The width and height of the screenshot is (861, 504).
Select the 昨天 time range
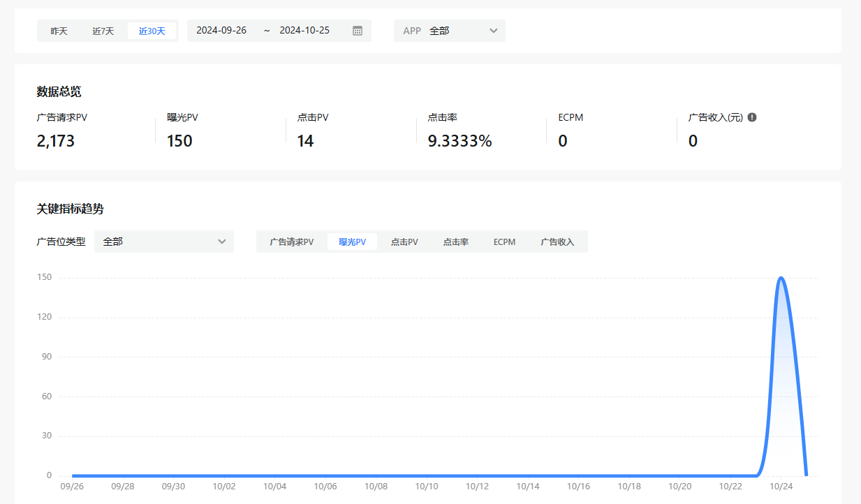pyautogui.click(x=59, y=31)
